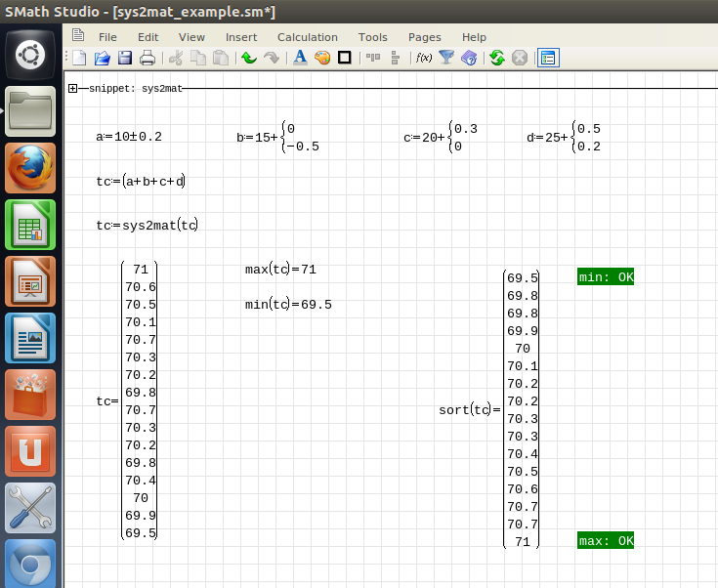Screen dimensions: 718x588
Task: Click the funnel icon in toolbar
Action: [446, 58]
